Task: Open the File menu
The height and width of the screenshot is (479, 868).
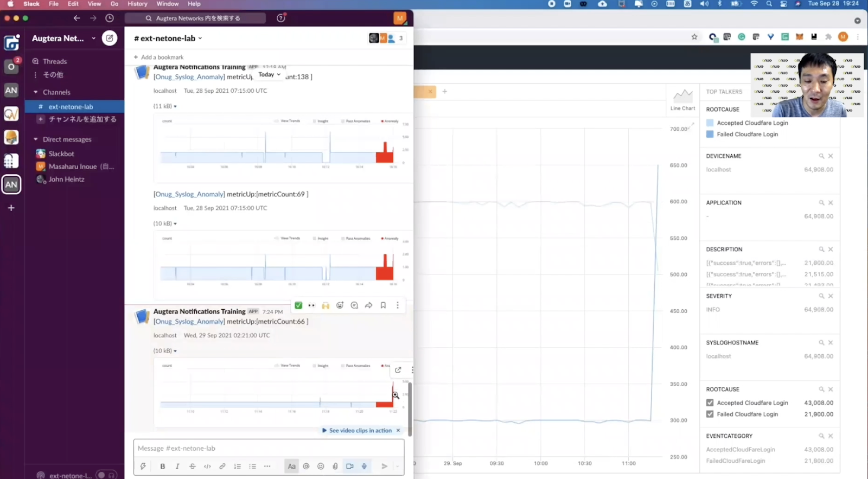Action: [54, 4]
